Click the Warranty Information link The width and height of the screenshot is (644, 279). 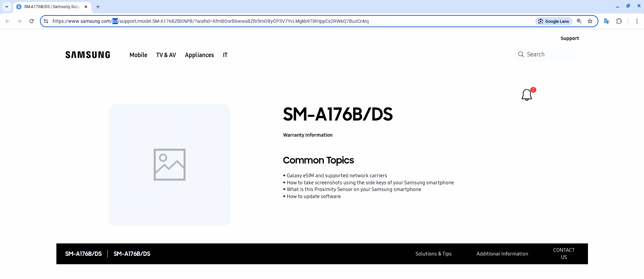pyautogui.click(x=307, y=135)
